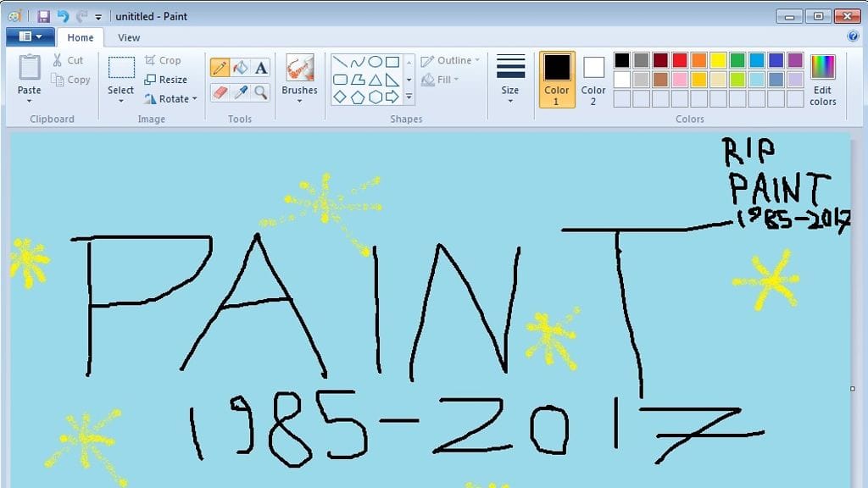
Task: Select the Line shape
Action: 342,61
